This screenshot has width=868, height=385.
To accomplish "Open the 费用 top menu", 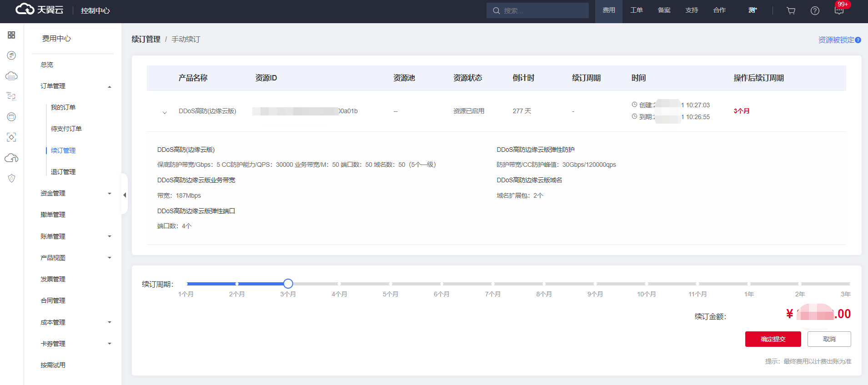I will 609,10.
